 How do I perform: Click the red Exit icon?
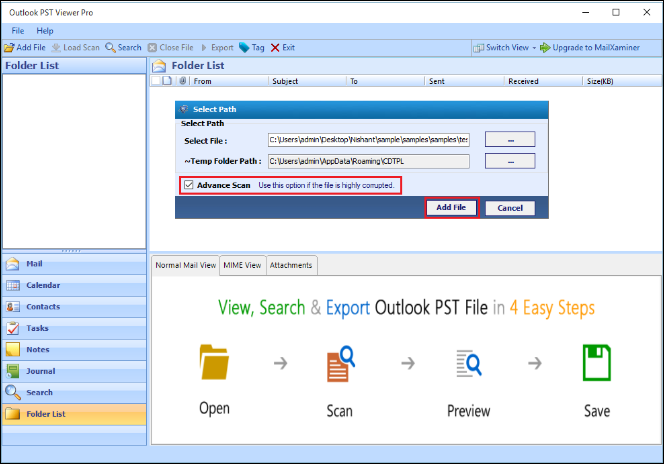[275, 48]
